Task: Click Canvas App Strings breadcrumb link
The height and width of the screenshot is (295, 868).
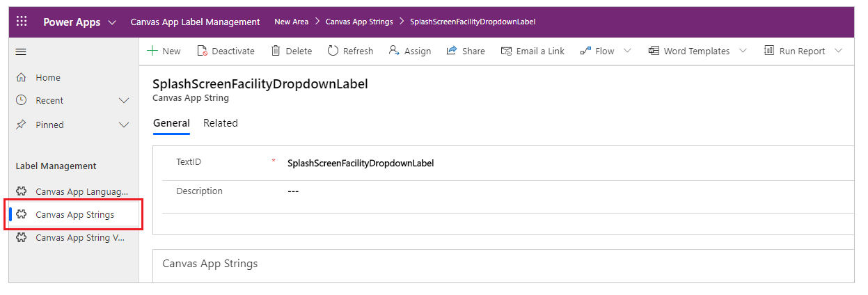Action: (x=359, y=22)
